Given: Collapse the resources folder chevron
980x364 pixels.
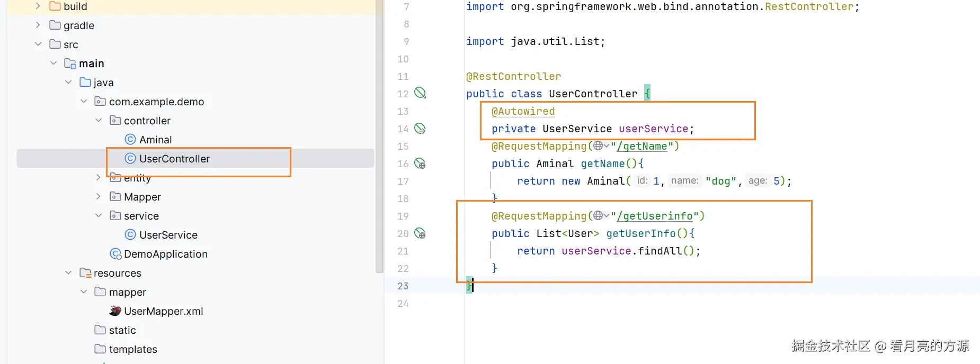Looking at the screenshot, I should (x=68, y=272).
